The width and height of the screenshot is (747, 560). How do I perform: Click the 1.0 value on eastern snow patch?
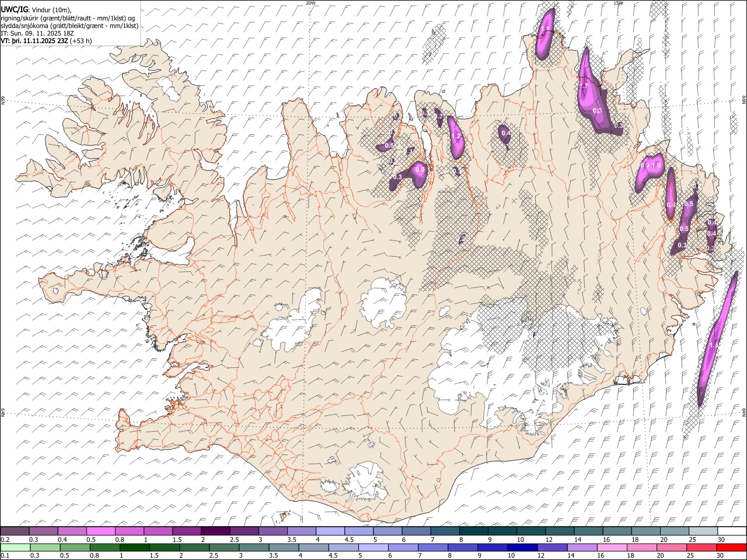point(656,166)
